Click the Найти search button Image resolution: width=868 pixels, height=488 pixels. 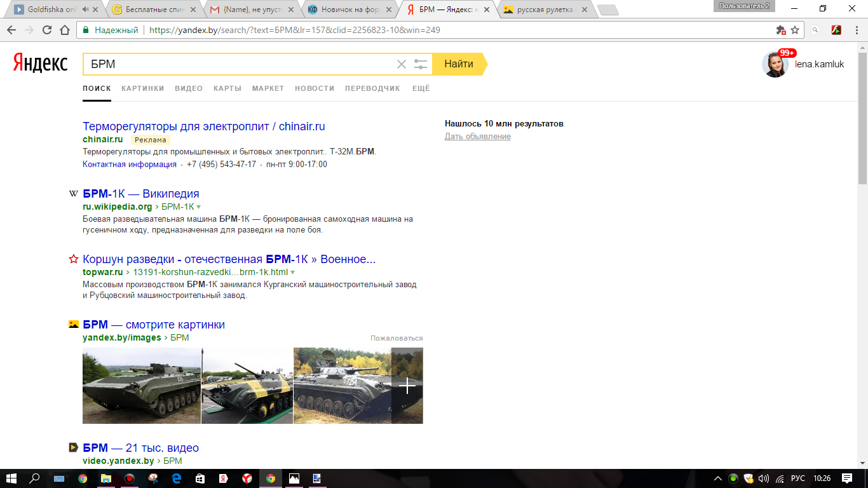(x=459, y=64)
